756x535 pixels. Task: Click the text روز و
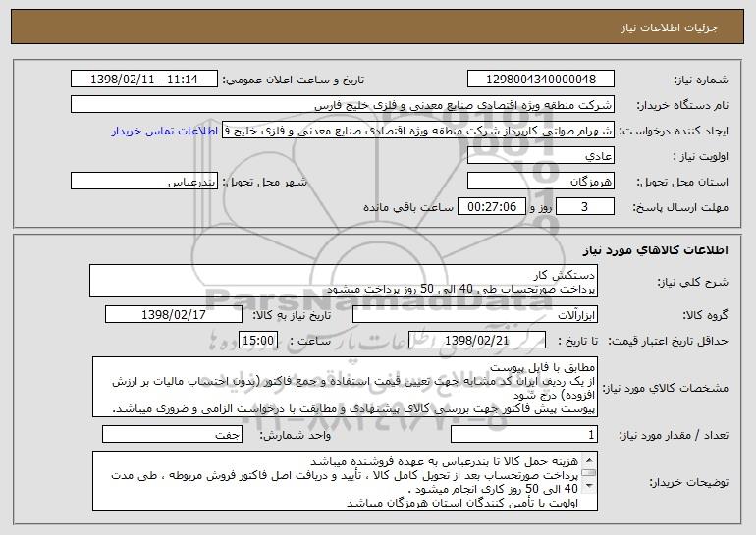tap(540, 207)
